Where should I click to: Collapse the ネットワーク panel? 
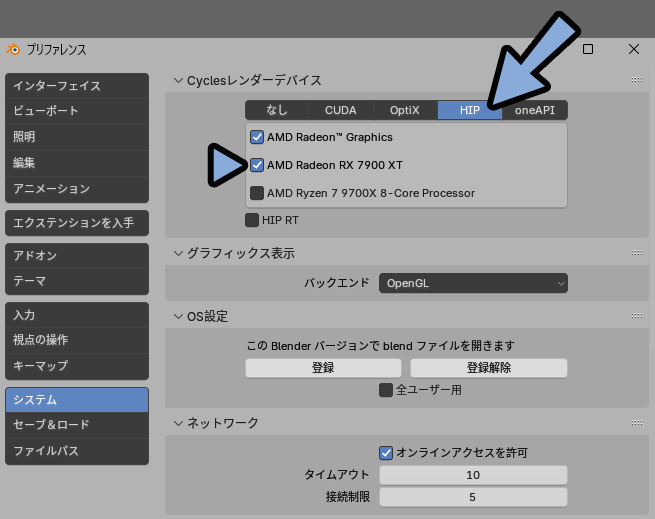click(178, 423)
